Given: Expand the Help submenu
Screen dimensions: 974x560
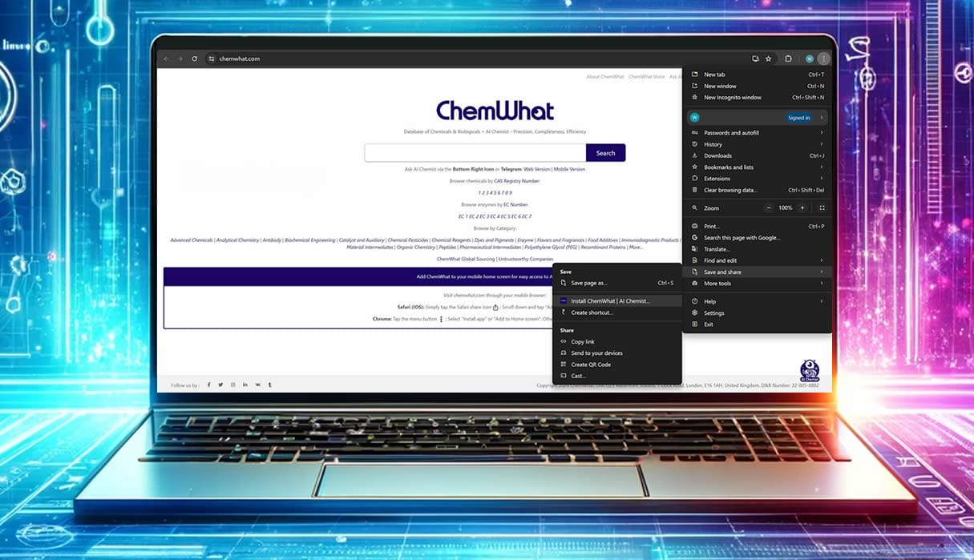Looking at the screenshot, I should click(757, 301).
